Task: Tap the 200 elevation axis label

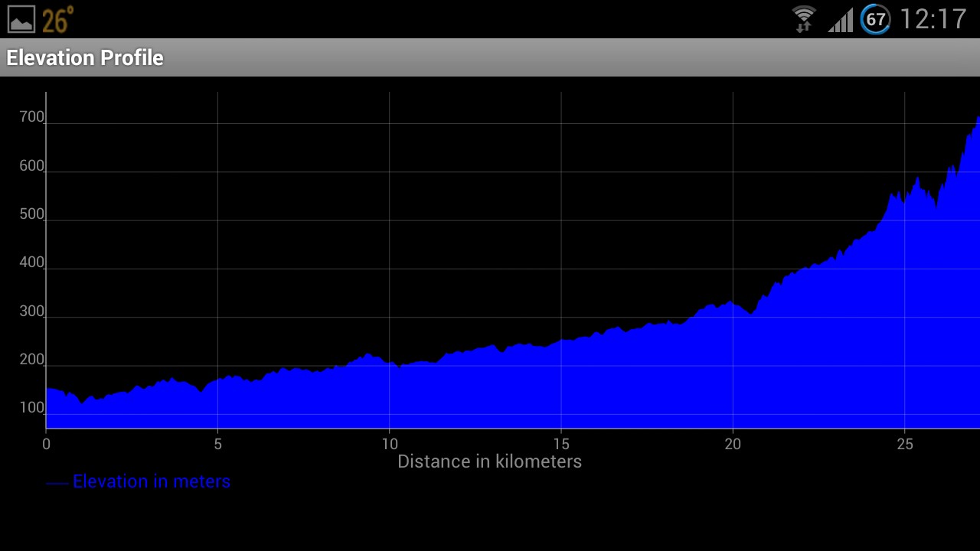Action: pyautogui.click(x=32, y=360)
